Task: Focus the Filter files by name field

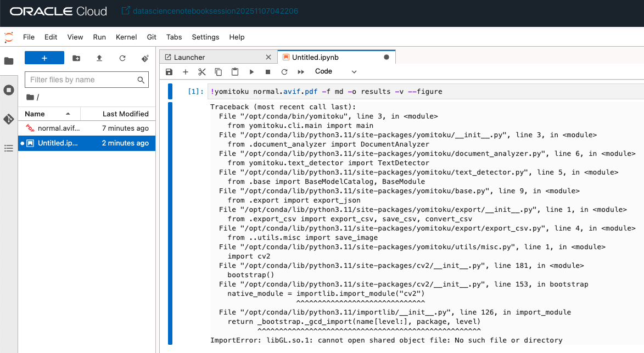Action: 87,80
